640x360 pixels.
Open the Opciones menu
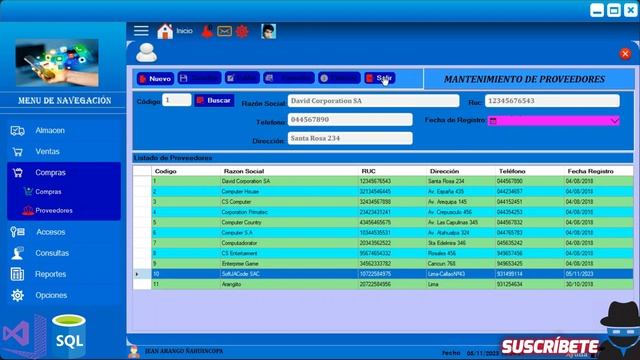pos(51,295)
